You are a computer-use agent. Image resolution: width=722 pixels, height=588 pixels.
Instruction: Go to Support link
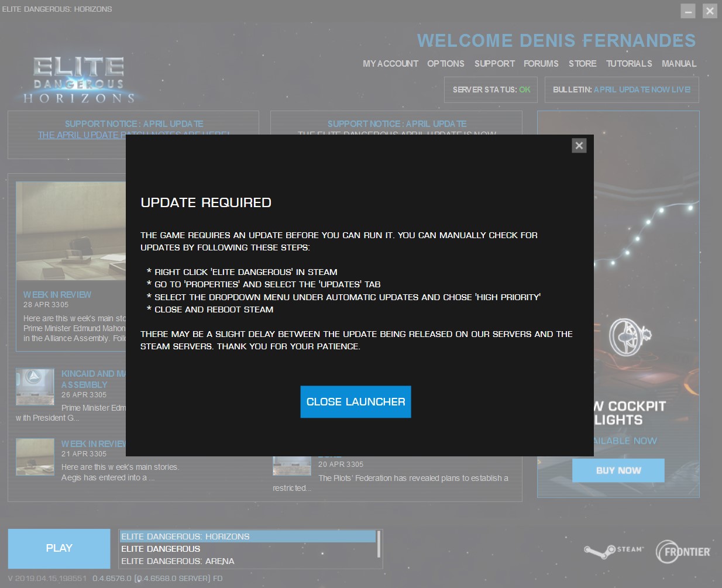[x=494, y=64]
